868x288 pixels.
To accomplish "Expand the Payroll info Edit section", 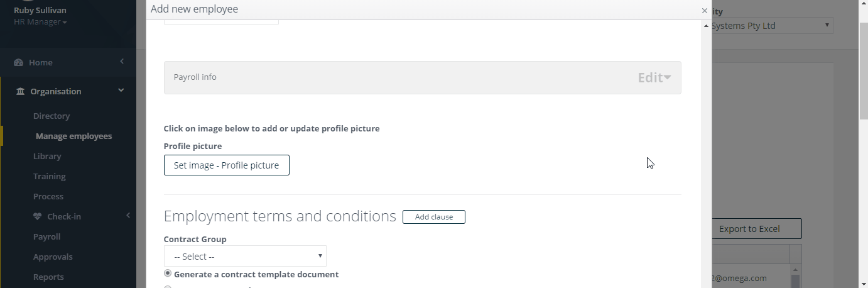I will 654,77.
